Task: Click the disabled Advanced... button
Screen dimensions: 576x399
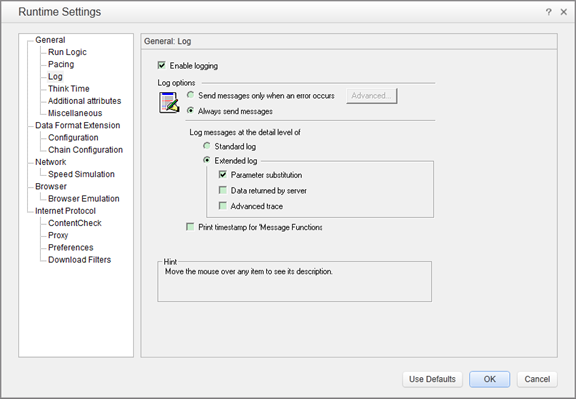Action: click(x=372, y=96)
